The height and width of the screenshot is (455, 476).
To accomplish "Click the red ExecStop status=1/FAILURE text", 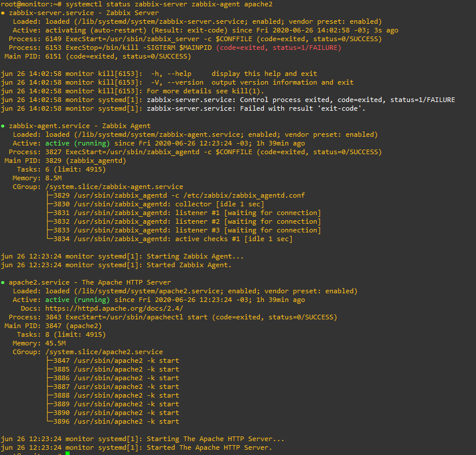I will 279,48.
